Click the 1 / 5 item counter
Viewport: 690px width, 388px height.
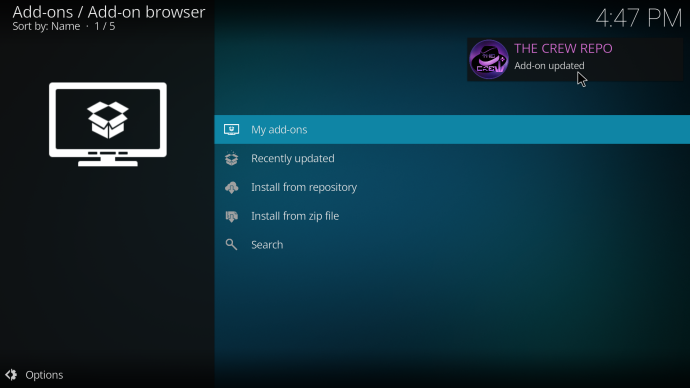(x=105, y=26)
